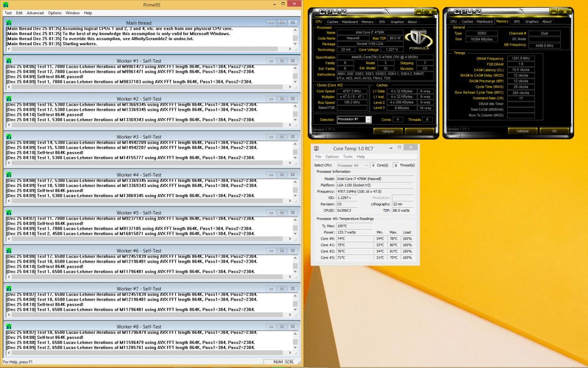
Task: Click the Worker #4 window icon
Action: point(9,175)
